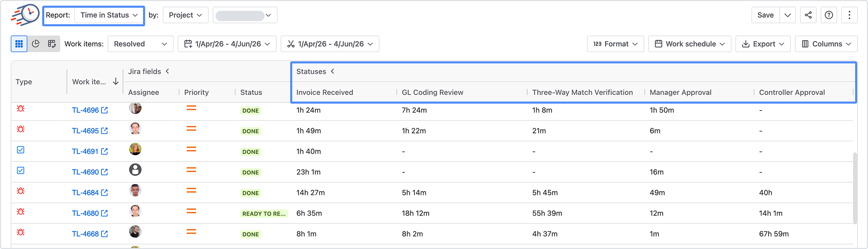Click the assignee avatar for TL-4684
Image resolution: width=868 pixels, height=249 pixels.
[x=135, y=190]
